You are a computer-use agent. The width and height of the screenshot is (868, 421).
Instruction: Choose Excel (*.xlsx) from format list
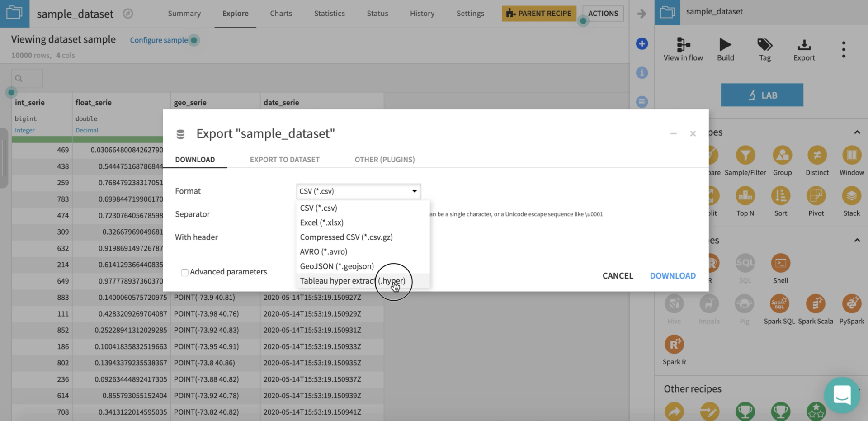pyautogui.click(x=321, y=222)
